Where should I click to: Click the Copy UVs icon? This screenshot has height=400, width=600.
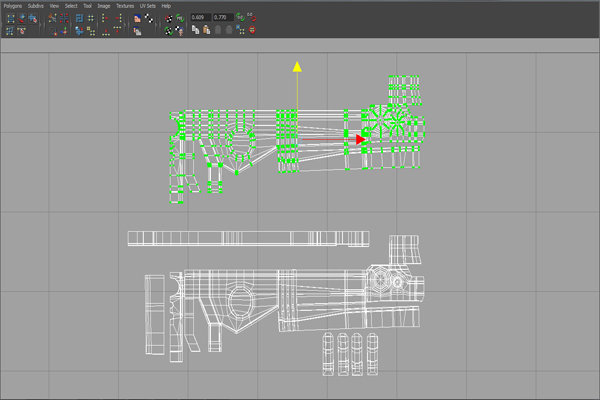[195, 30]
